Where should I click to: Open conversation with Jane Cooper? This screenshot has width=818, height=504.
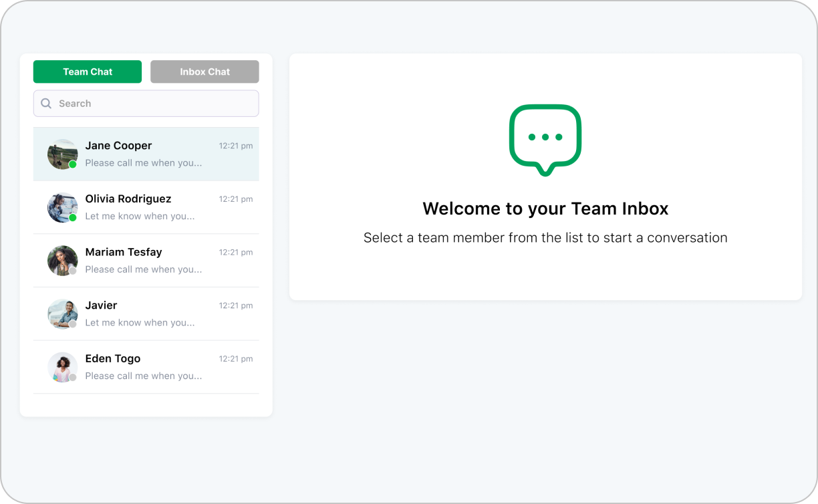click(x=119, y=146)
